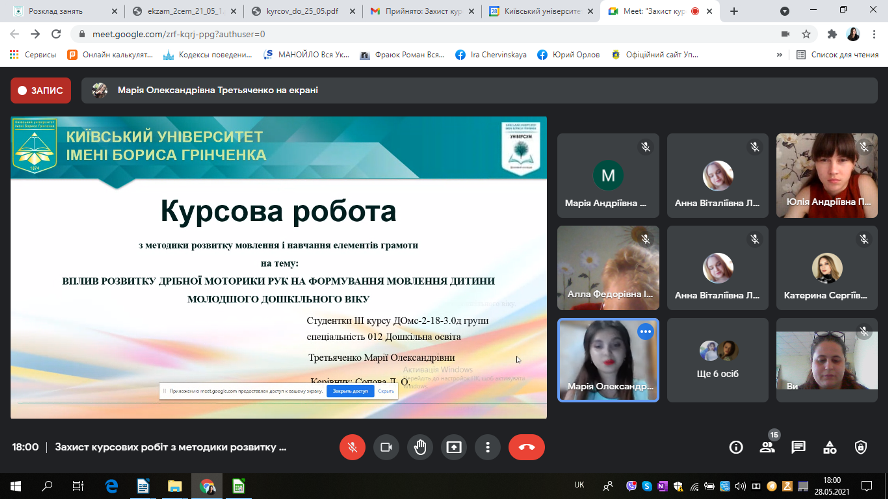Open more options three-dot menu

point(487,447)
